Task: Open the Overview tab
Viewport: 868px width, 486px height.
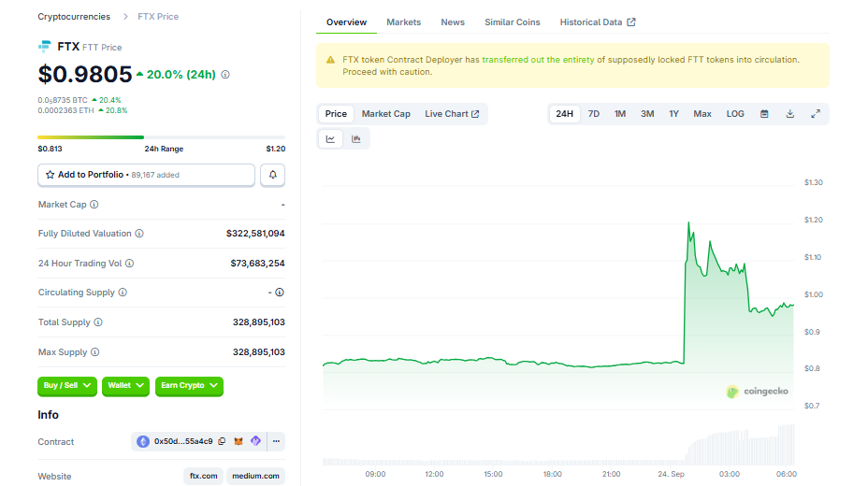Action: [x=346, y=22]
